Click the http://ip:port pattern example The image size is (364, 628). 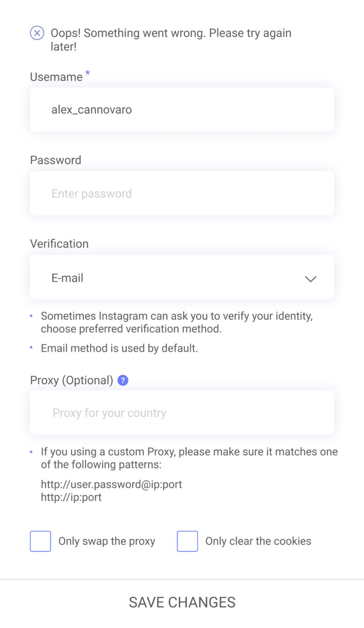(71, 497)
